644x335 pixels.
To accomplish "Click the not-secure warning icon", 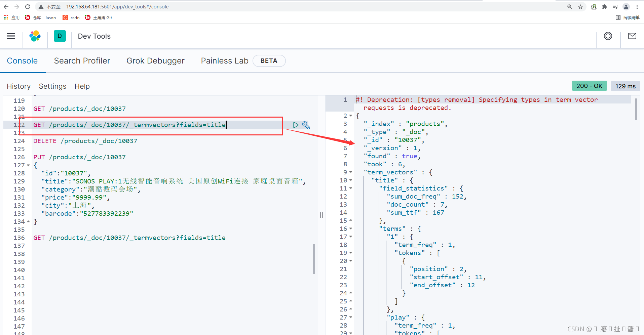I will tap(41, 7).
